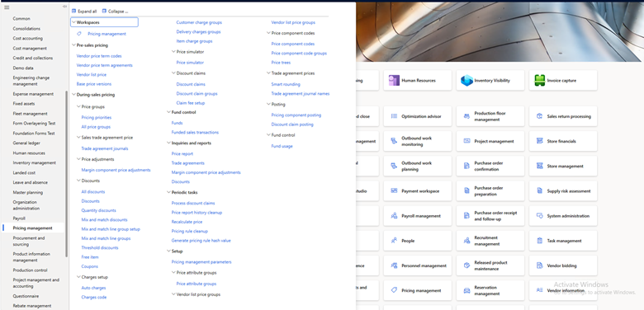
Task: Click the Outbound work planning tile icon
Action: coord(394,166)
